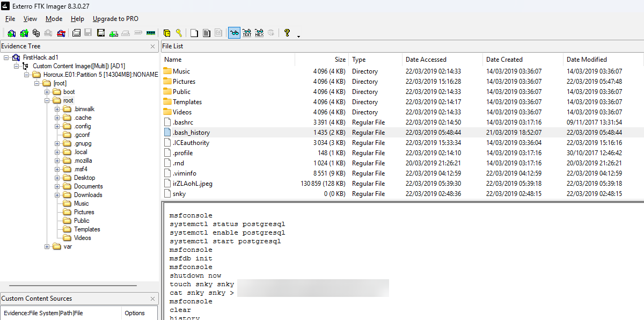Screen dimensions: 644x320
Task: Collapse the Custom Content Image node
Action: click(x=16, y=66)
